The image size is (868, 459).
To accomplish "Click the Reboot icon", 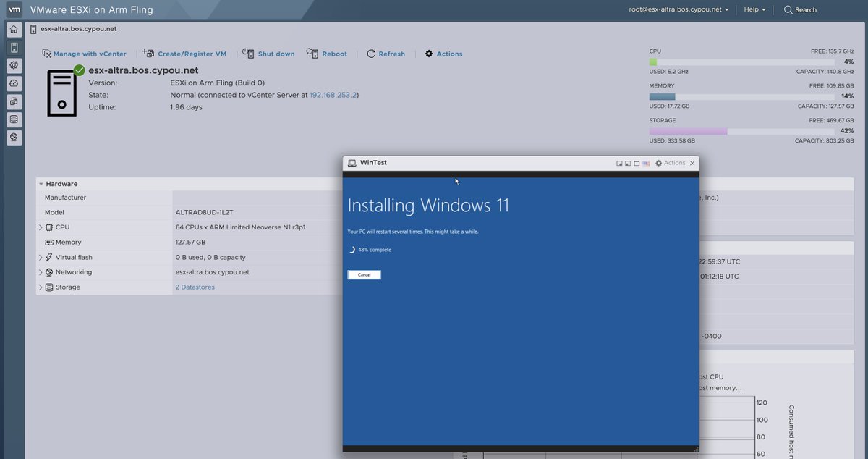I will click(x=312, y=54).
